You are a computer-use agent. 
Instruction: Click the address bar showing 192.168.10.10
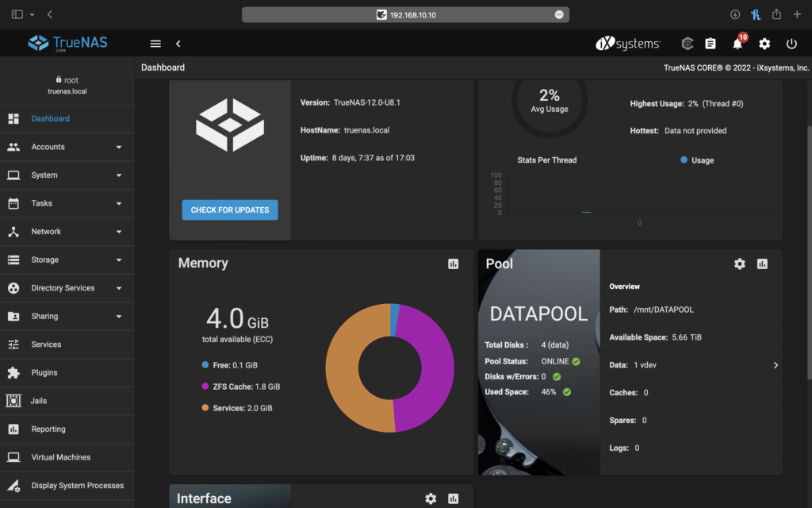[405, 14]
